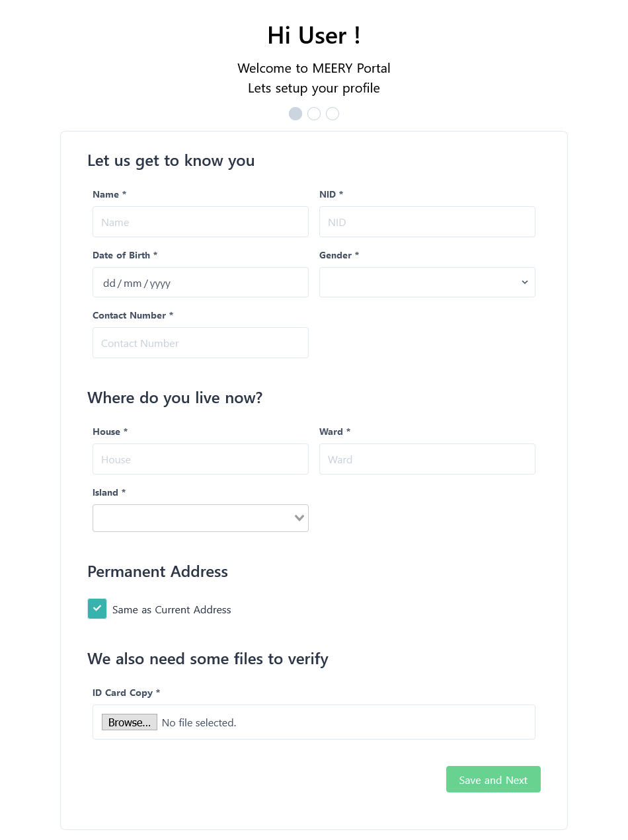Viewport: 628px width, 840px height.
Task: Click the second step indicator circle
Action: click(x=314, y=114)
